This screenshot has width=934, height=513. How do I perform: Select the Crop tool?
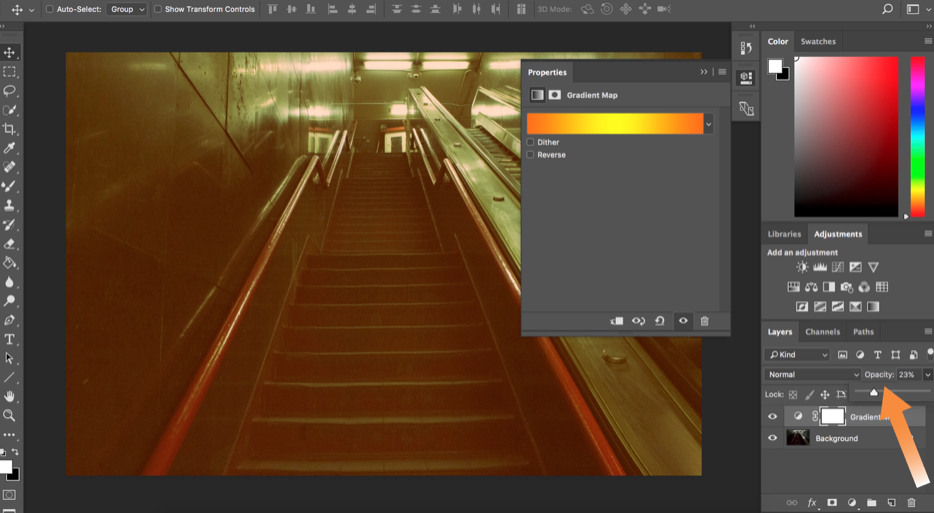point(10,129)
